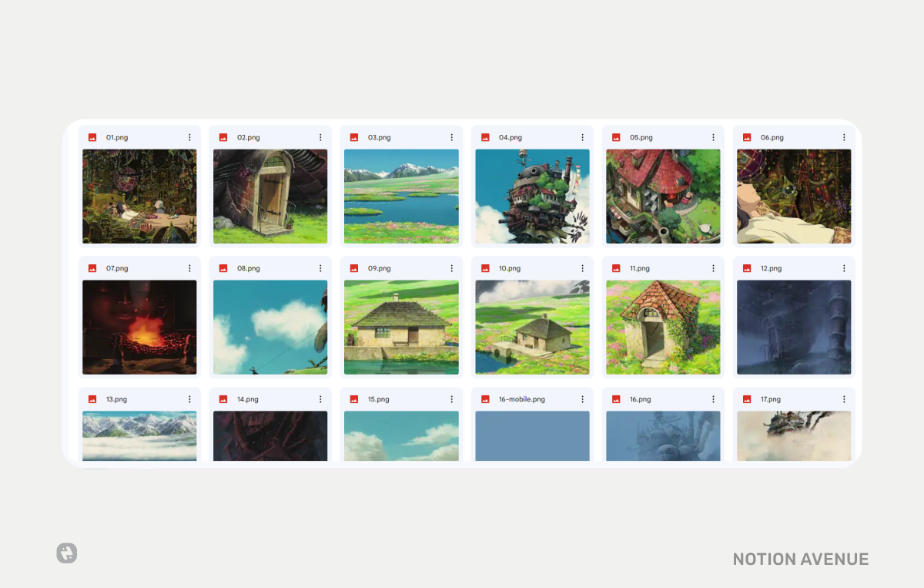Open the more options menu for 02.png
The height and width of the screenshot is (588, 924).
coord(320,137)
